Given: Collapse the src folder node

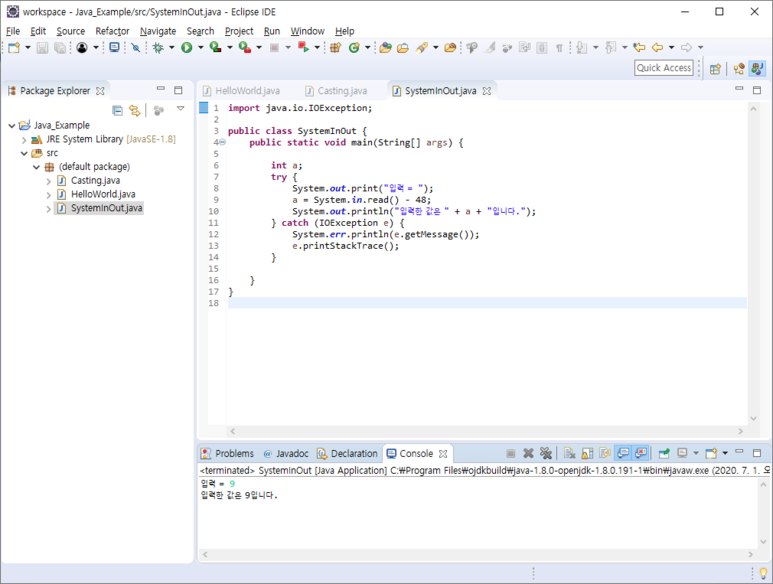Looking at the screenshot, I should [24, 153].
